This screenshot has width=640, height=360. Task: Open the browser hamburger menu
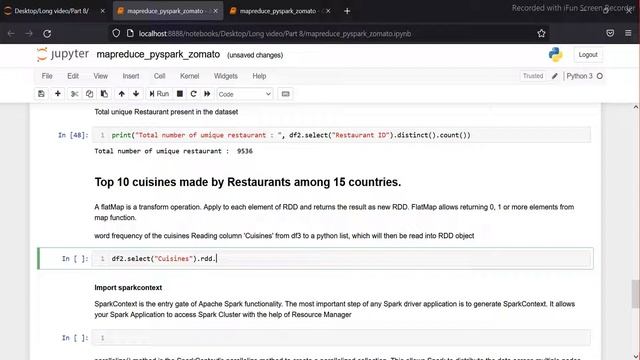pyautogui.click(x=628, y=33)
